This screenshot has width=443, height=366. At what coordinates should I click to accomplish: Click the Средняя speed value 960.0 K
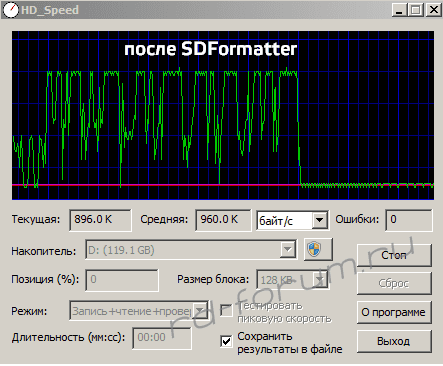pyautogui.click(x=223, y=220)
